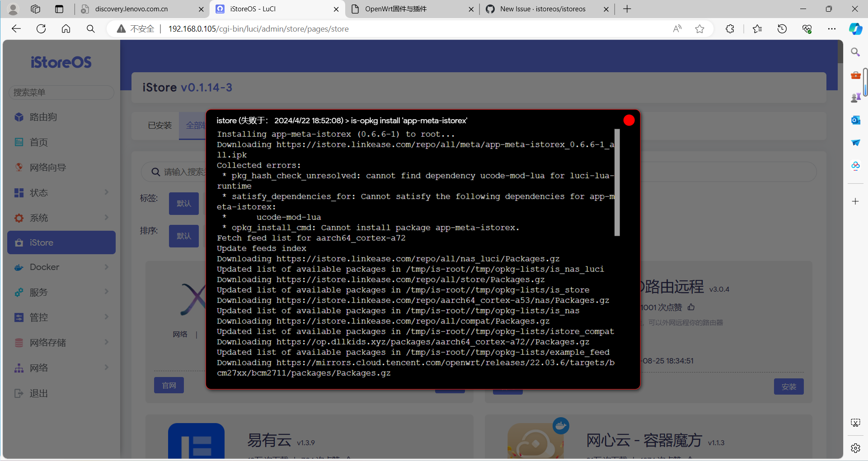Expand the 状态 menu
Screen dimensions: 868x461
pos(61,193)
